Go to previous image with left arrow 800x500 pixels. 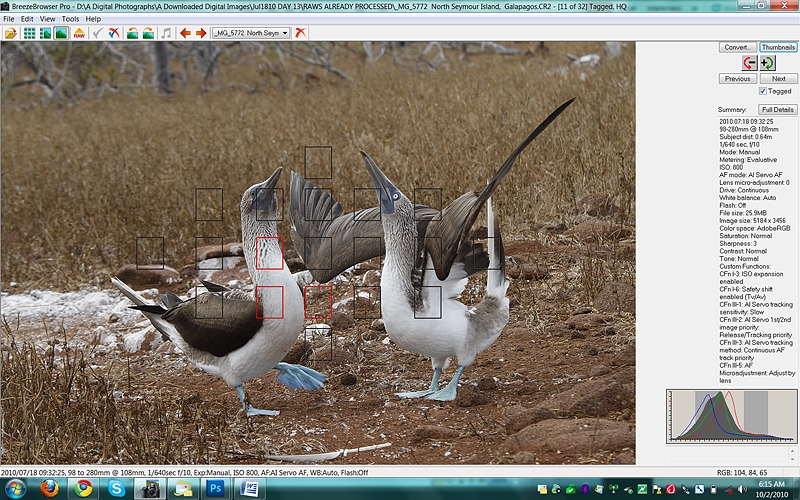(185, 33)
